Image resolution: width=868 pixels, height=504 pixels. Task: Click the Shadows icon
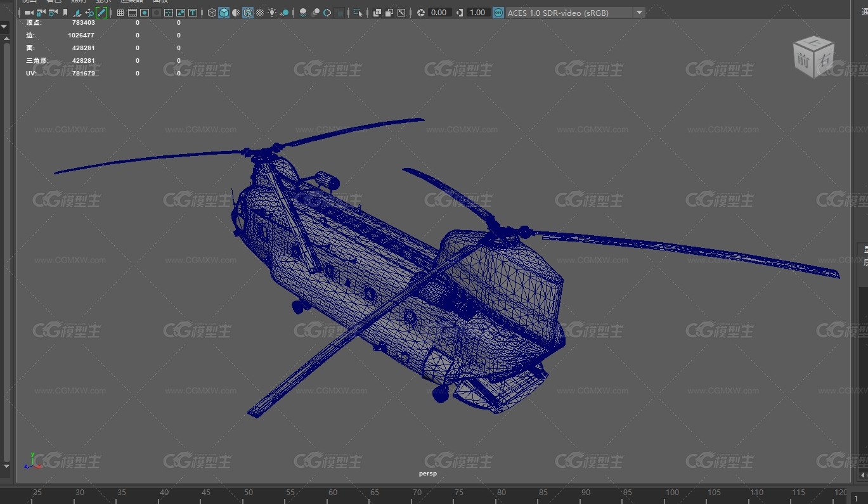coord(285,13)
